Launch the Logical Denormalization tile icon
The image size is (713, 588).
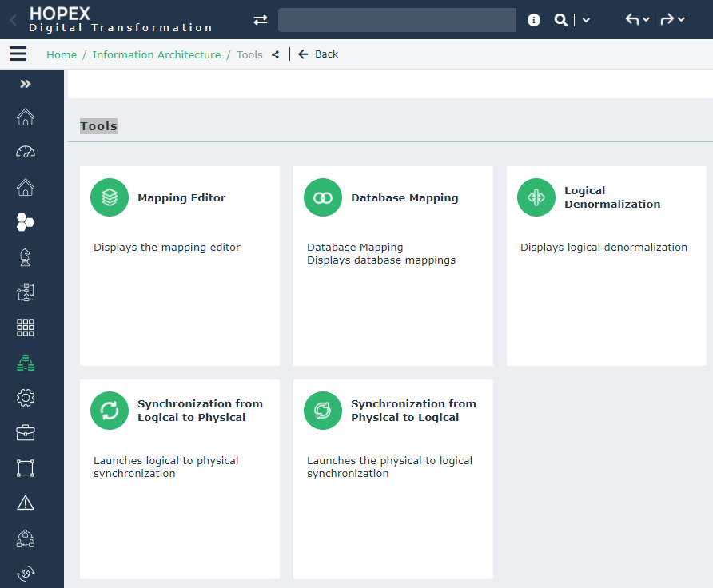coord(536,197)
